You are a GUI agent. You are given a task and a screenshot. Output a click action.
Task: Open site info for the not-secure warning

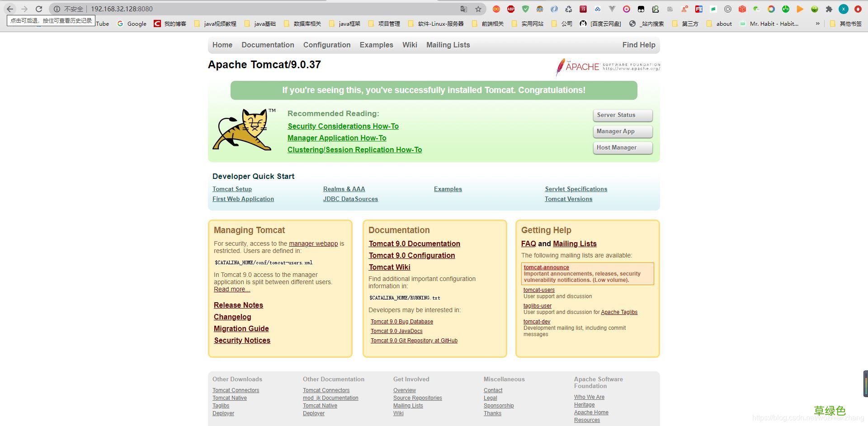[x=68, y=9]
